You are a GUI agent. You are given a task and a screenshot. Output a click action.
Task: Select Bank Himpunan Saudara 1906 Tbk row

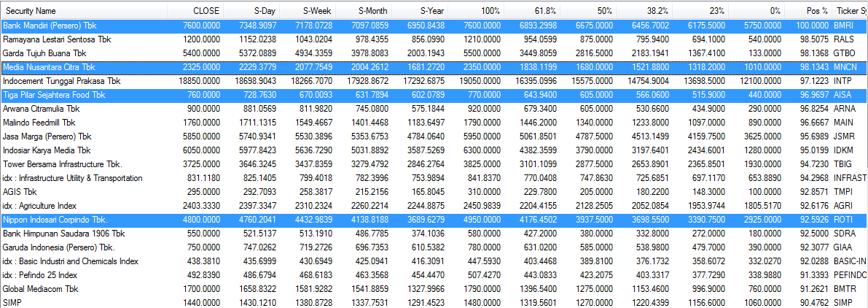click(434, 234)
